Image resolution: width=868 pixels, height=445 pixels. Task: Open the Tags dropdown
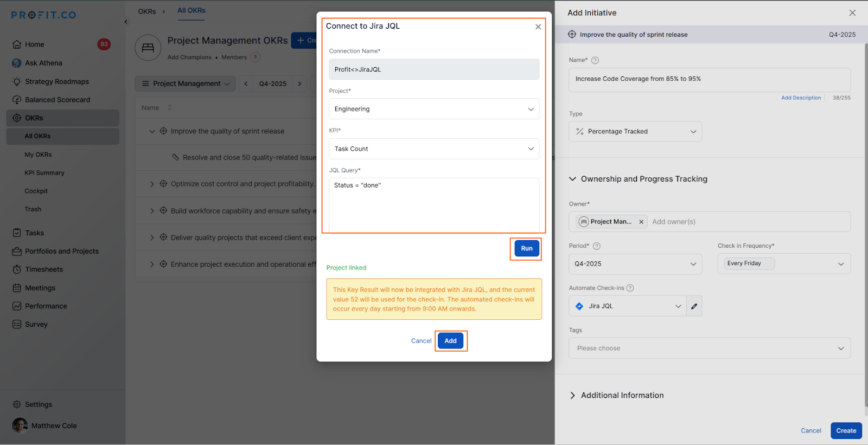[710, 349]
